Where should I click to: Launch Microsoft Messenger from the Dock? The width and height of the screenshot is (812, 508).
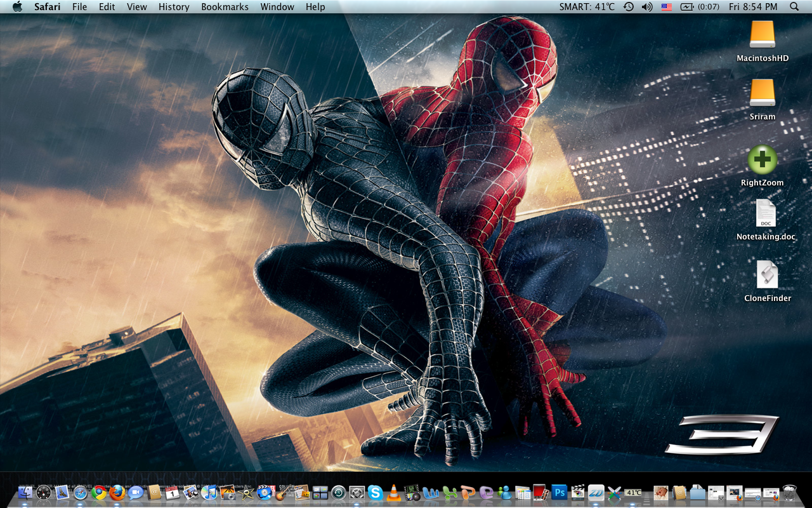coord(504,492)
